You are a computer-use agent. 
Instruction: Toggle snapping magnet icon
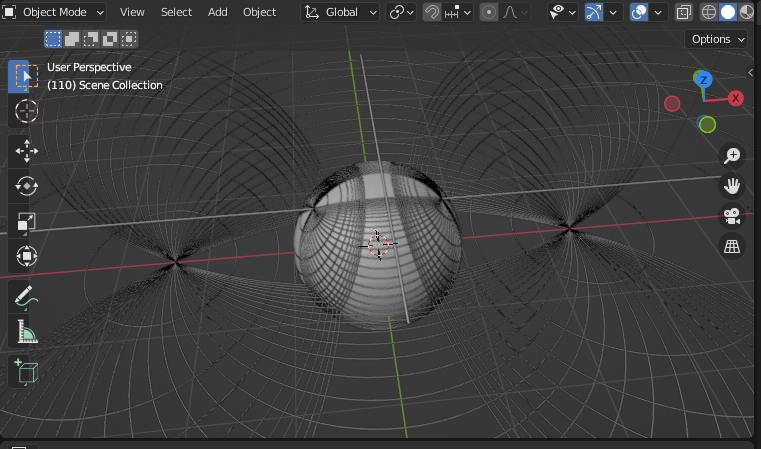432,12
